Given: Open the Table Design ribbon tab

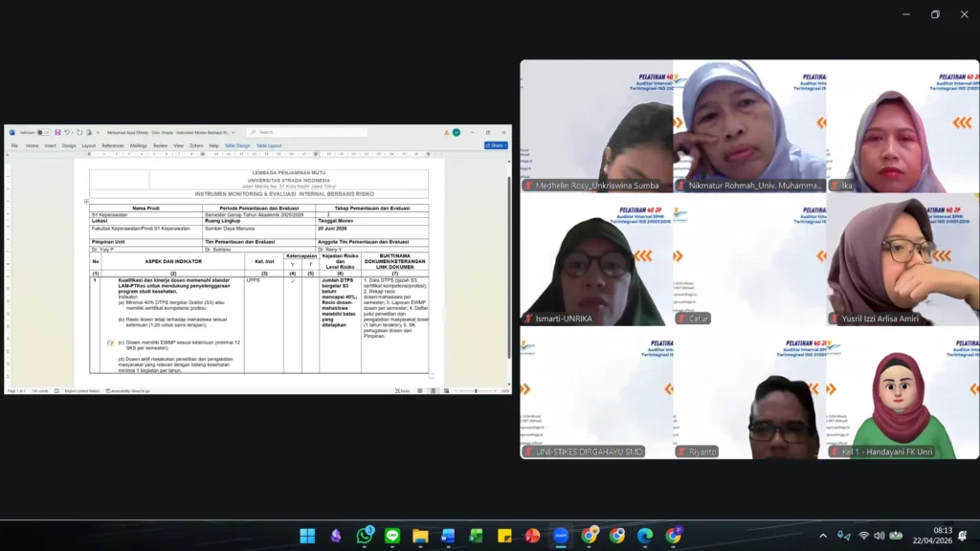Looking at the screenshot, I should pos(236,145).
